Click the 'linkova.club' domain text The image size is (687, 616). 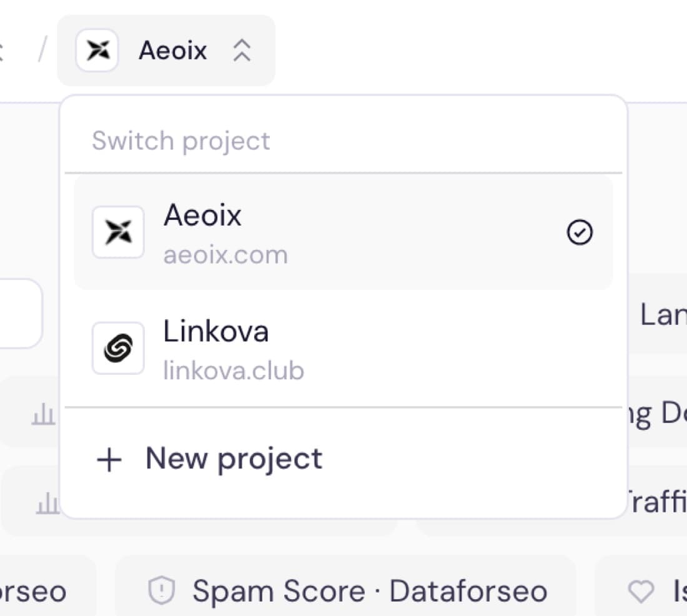click(234, 371)
